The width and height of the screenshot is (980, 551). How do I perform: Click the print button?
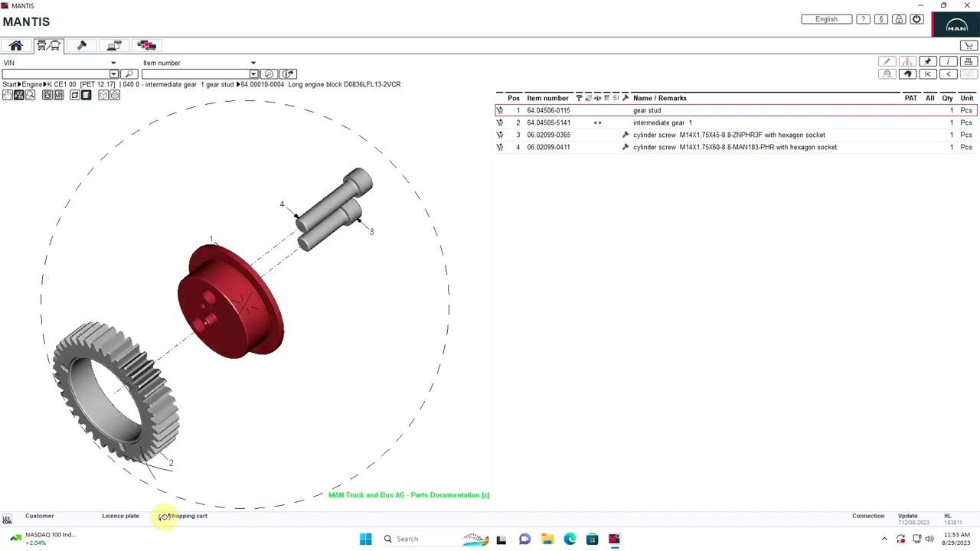[x=968, y=62]
